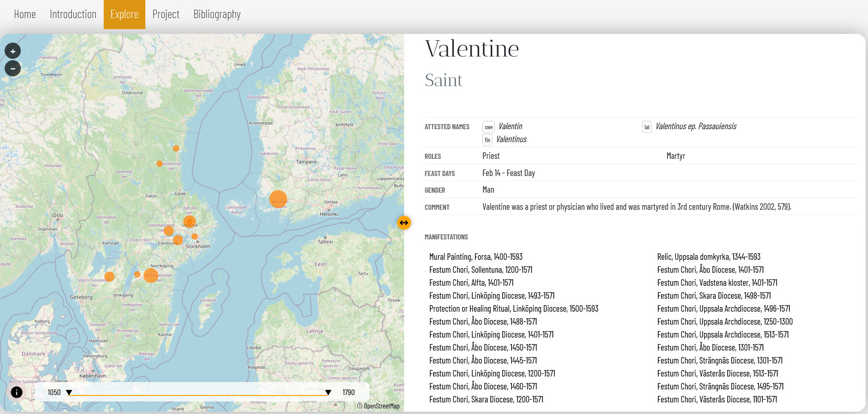
Task: Open Festum Chori, Åbo Diocese, 1450-1571
Action: (x=483, y=348)
